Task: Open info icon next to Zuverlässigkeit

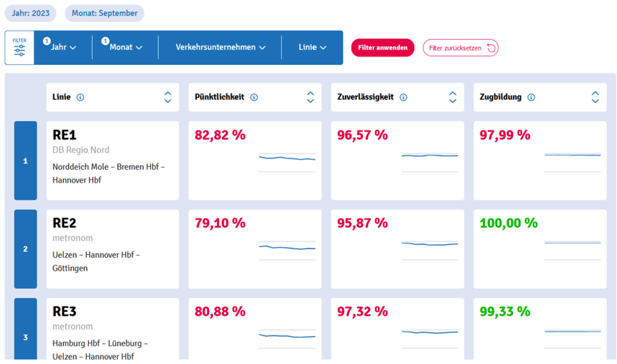Action: (x=403, y=97)
